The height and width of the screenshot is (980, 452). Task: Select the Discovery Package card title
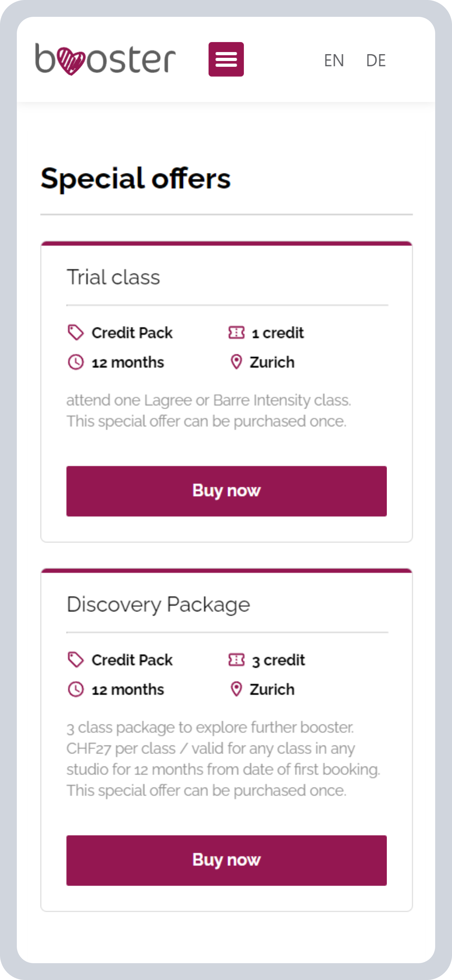pos(158,604)
